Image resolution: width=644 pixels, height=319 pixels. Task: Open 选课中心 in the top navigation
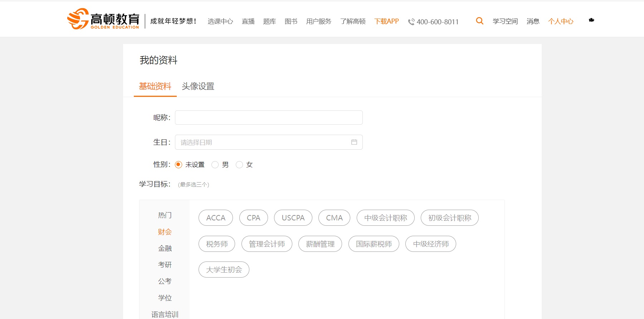[x=220, y=21]
